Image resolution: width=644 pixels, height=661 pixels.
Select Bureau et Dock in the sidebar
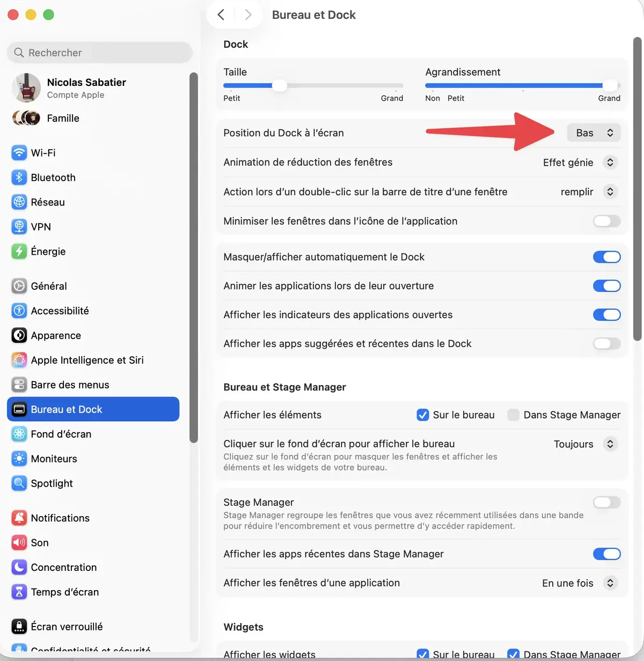click(64, 409)
